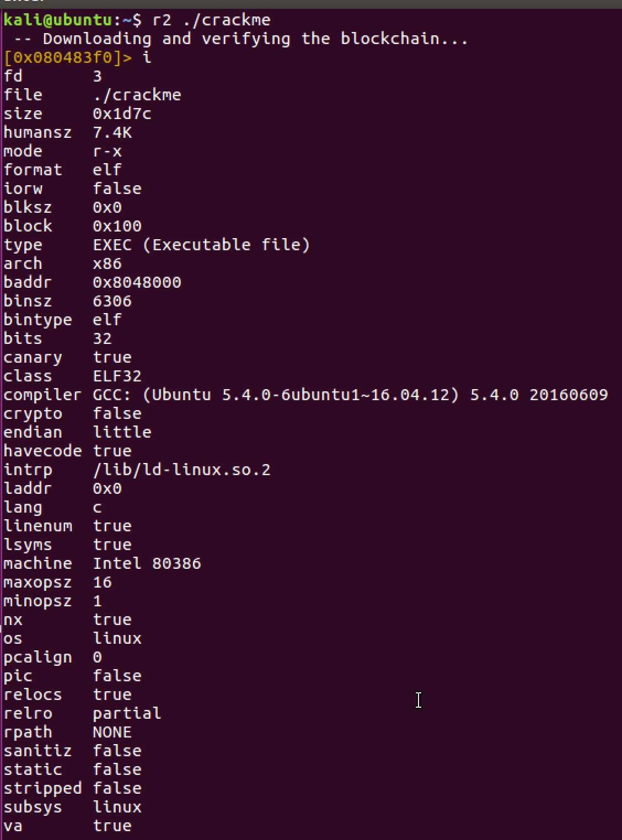Click the 'EXEC (Executable file)' type value
Viewport: 622px width, 840px height.
tap(201, 245)
